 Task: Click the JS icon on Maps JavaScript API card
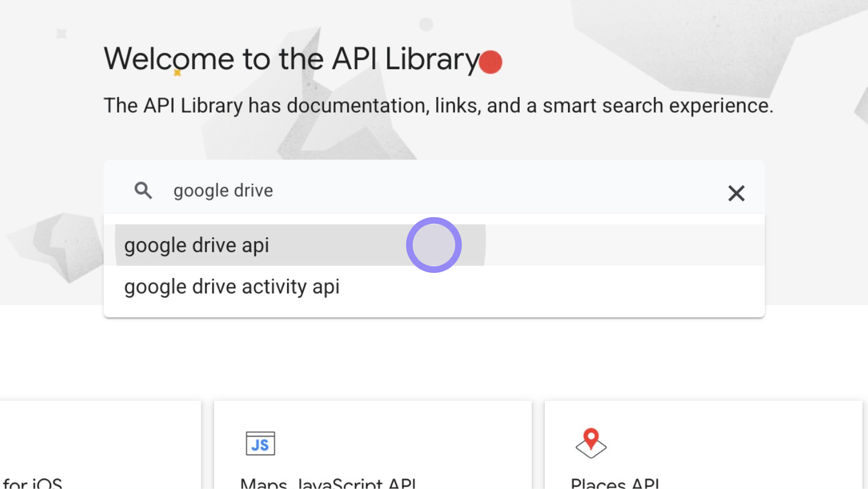point(260,443)
